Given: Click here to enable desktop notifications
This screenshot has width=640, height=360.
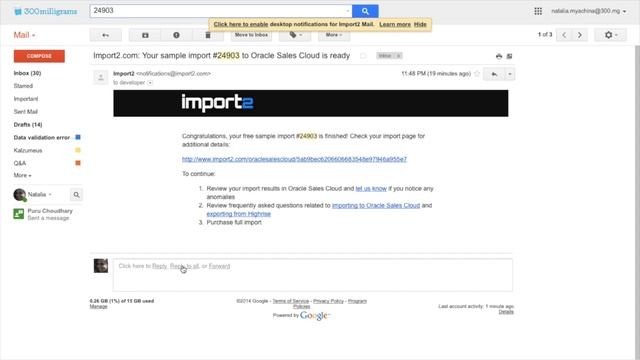Looking at the screenshot, I should (240, 24).
